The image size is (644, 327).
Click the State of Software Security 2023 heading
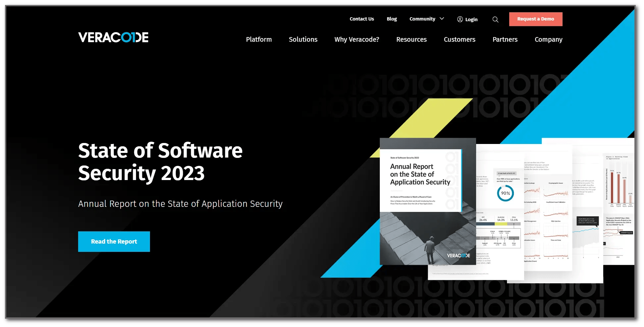pyautogui.click(x=161, y=162)
